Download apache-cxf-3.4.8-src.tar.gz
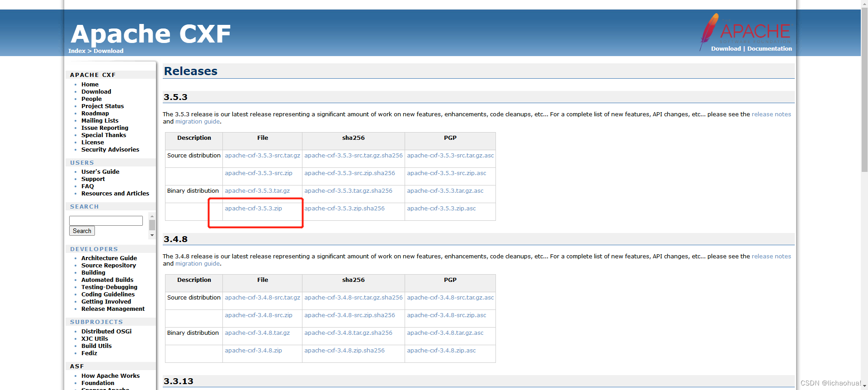868x390 pixels. click(x=262, y=298)
